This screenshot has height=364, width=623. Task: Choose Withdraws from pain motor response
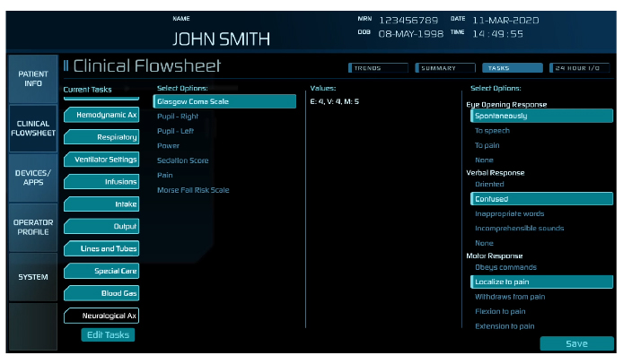point(510,297)
